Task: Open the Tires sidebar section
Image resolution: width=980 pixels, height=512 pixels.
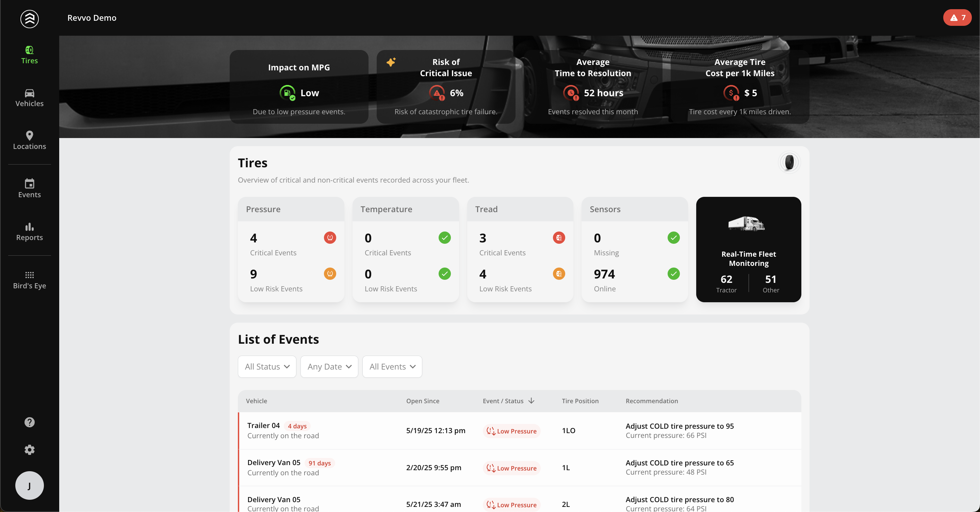Action: tap(29, 55)
